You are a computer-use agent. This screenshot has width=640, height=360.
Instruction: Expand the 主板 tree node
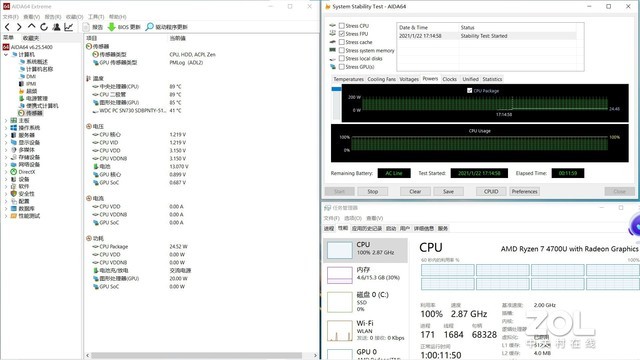[x=6, y=120]
